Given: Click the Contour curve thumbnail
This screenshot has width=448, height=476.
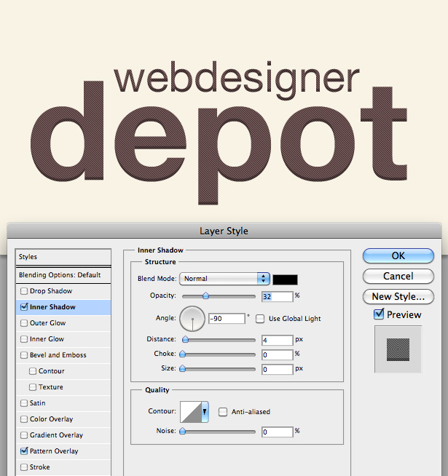Looking at the screenshot, I should point(191,412).
